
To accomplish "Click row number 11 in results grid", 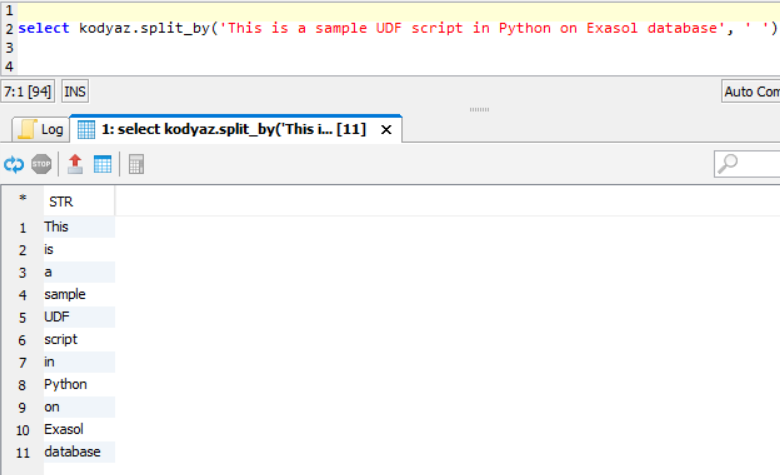I will (x=22, y=453).
